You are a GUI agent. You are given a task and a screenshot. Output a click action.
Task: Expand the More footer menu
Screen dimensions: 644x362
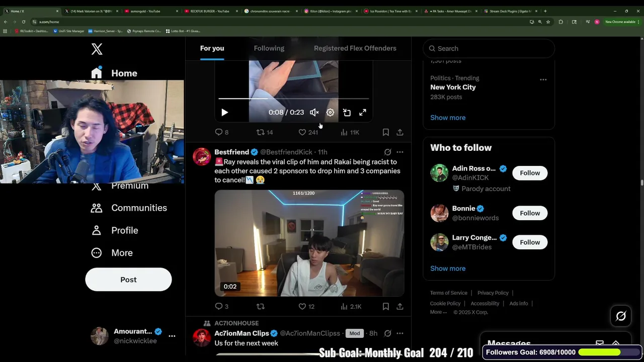(x=438, y=312)
